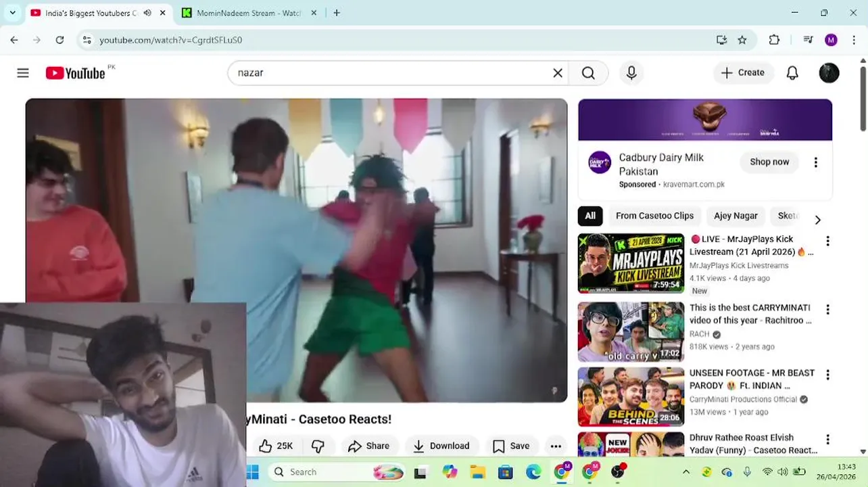Dislike the video with the thumbs-down icon
Viewport: 868px width, 487px height.
point(318,446)
